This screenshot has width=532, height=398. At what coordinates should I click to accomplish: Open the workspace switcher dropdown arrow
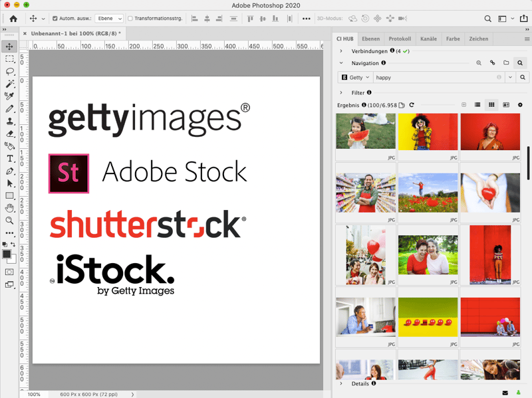point(513,19)
